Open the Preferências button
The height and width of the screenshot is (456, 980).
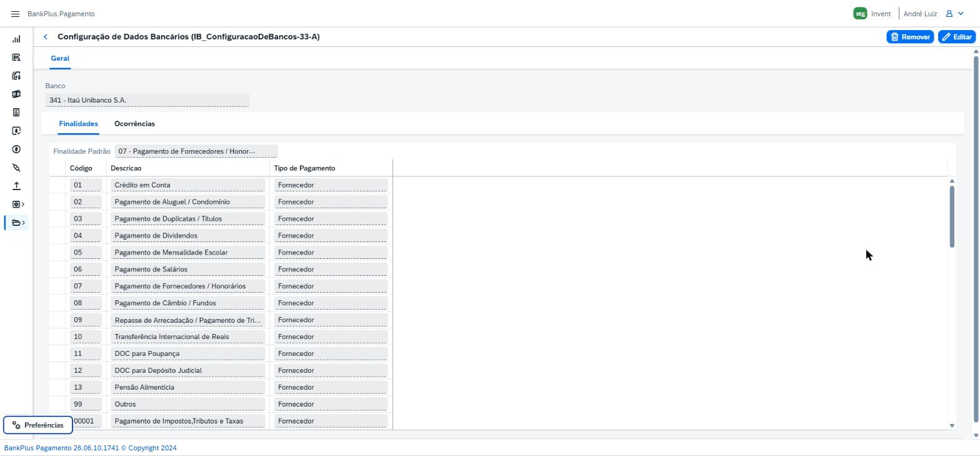[x=38, y=425]
